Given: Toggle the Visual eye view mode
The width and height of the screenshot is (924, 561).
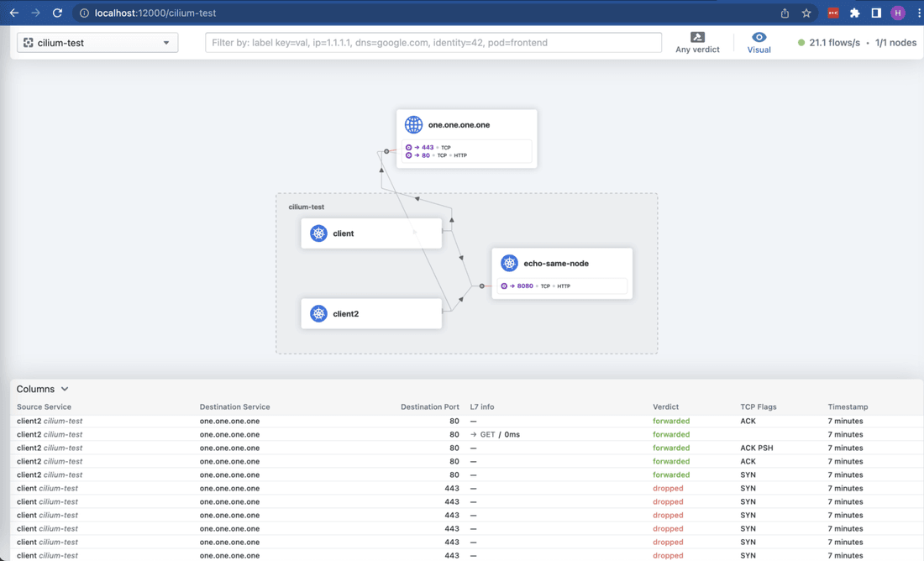Looking at the screenshot, I should tap(759, 43).
